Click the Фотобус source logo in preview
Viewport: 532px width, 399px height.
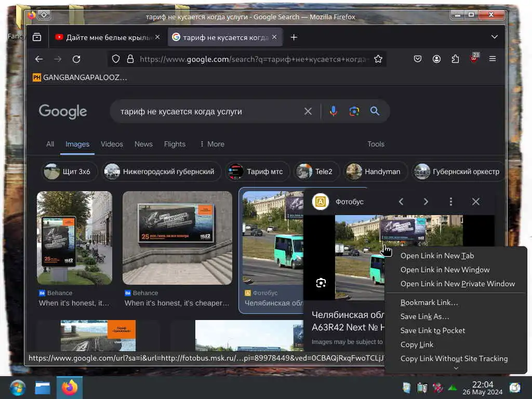coord(321,202)
